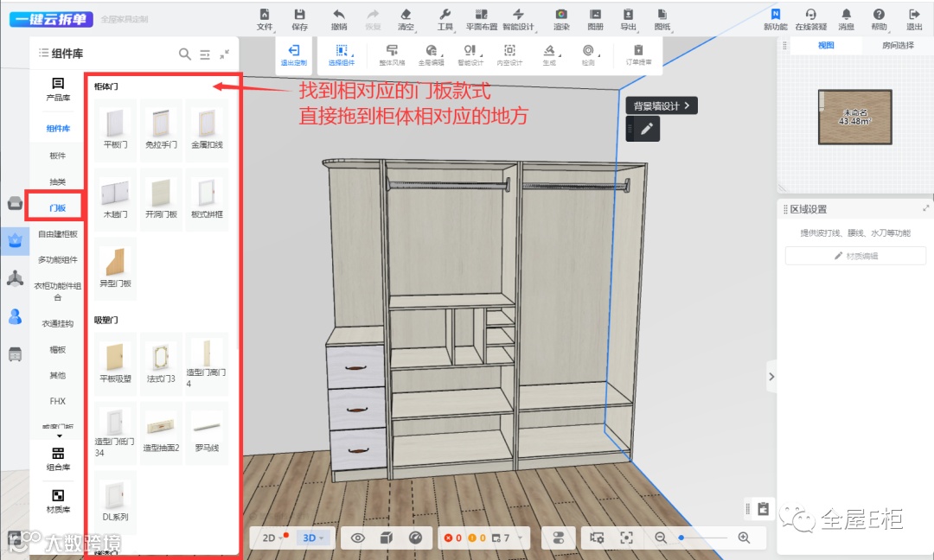Select 门板 door panel category
934x560 pixels.
pos(58,207)
